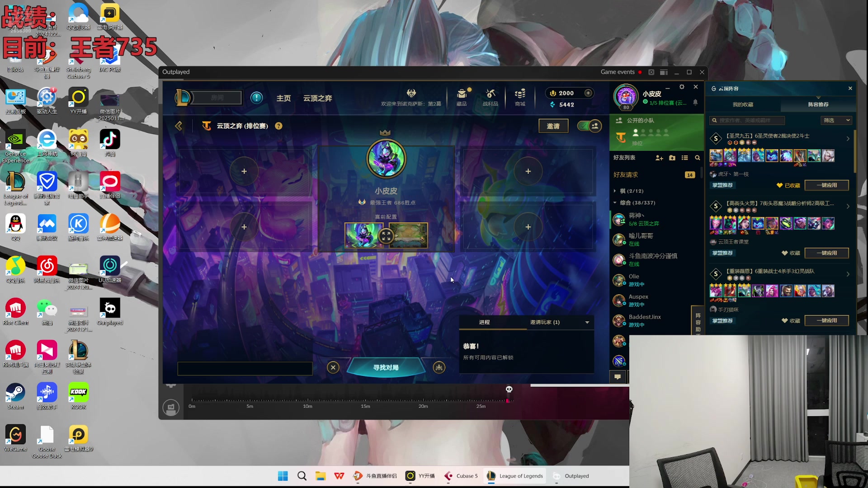This screenshot has height=488, width=868.
Task: Click the League logo home icon
Action: pyautogui.click(x=183, y=98)
